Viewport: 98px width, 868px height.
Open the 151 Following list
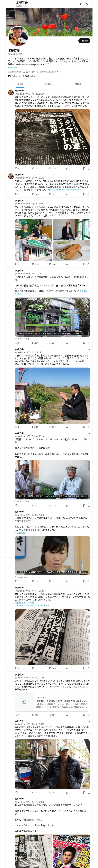click(14, 76)
